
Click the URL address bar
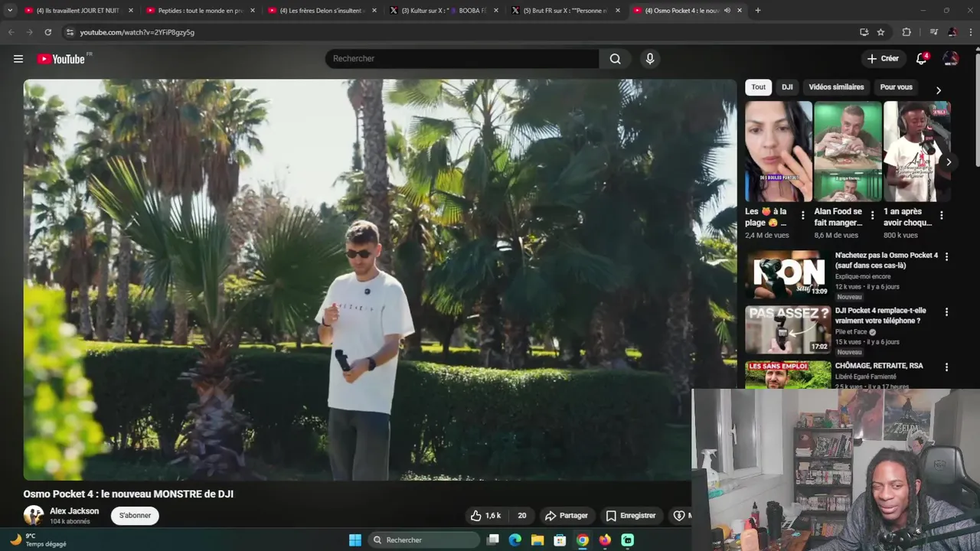coord(459,32)
